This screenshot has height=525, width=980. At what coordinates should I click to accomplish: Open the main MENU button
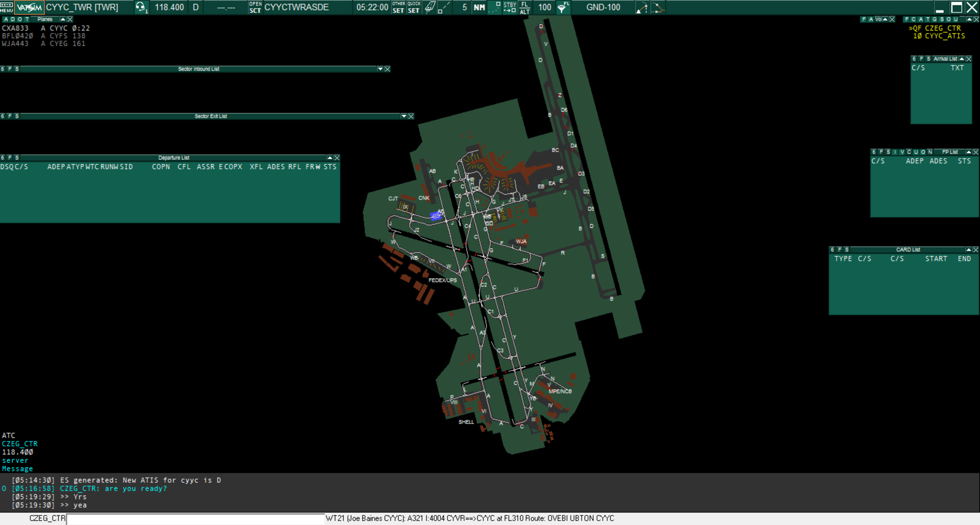click(6, 7)
